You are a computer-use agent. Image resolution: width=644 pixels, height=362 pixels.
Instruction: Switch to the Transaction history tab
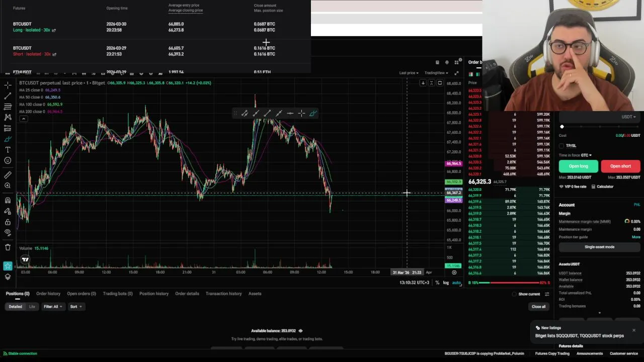[223, 294]
